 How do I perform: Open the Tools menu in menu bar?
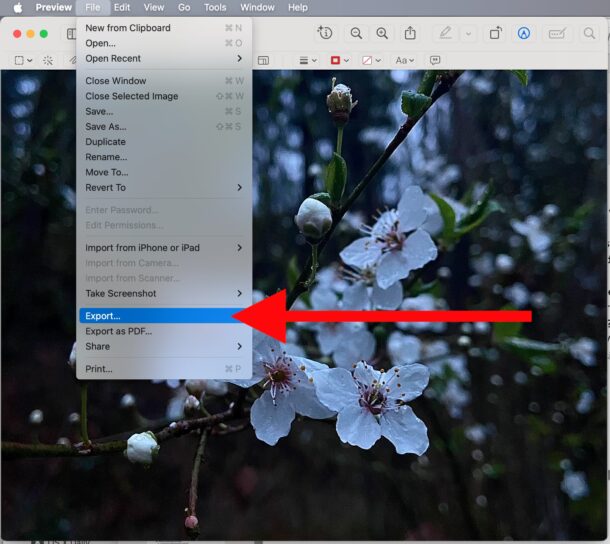point(215,7)
